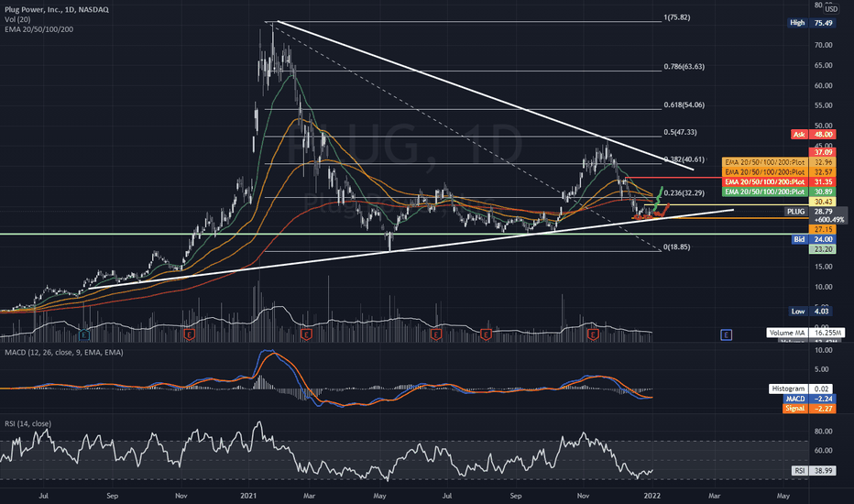854x504 pixels.
Task: Click the EMA plot label showing 32.57
Action: tap(780, 171)
